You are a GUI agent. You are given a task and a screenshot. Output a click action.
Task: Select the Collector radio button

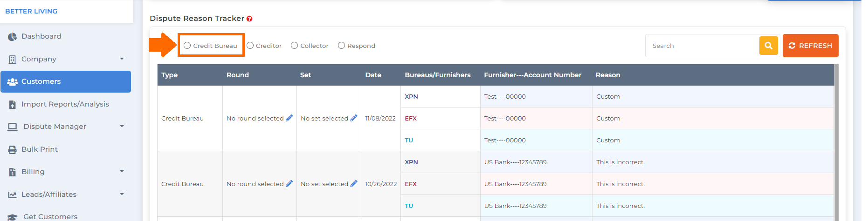pyautogui.click(x=294, y=46)
